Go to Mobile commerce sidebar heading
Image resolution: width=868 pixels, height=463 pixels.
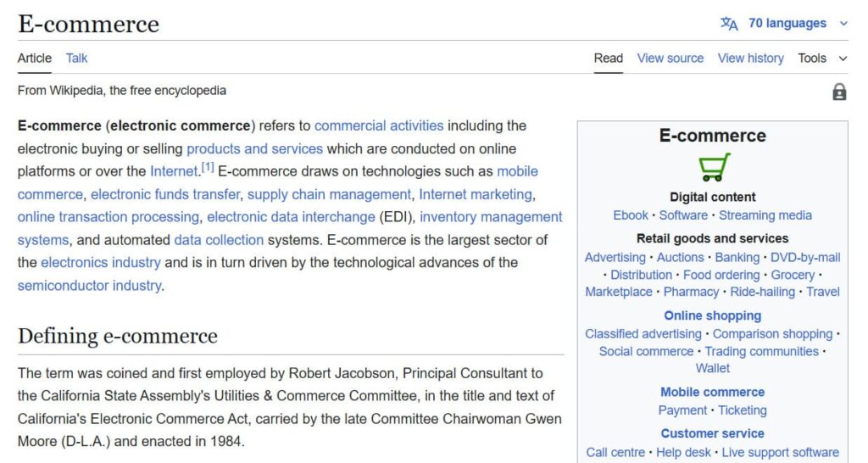(x=712, y=392)
